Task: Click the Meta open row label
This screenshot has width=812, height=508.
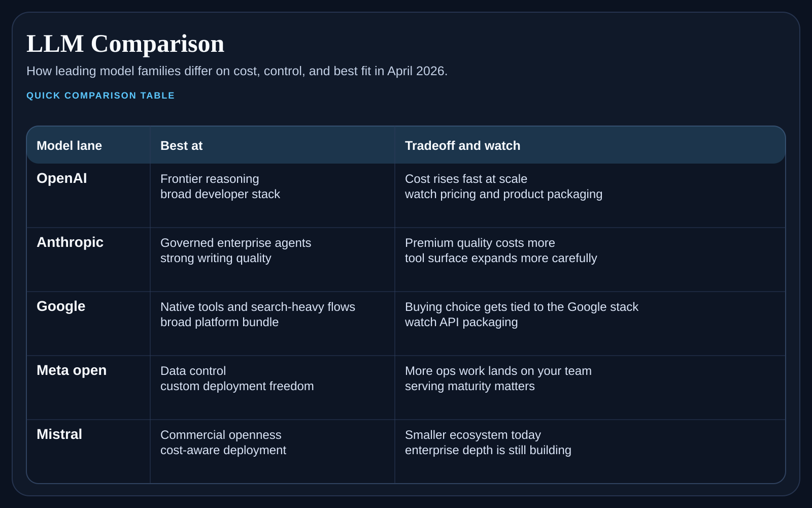Action: tap(72, 370)
